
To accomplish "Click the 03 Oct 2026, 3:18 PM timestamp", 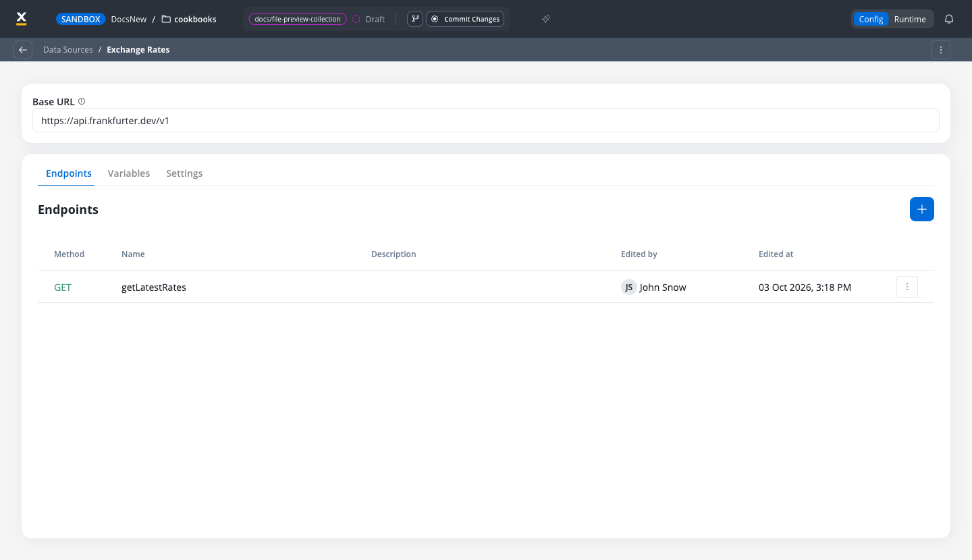I will [805, 287].
